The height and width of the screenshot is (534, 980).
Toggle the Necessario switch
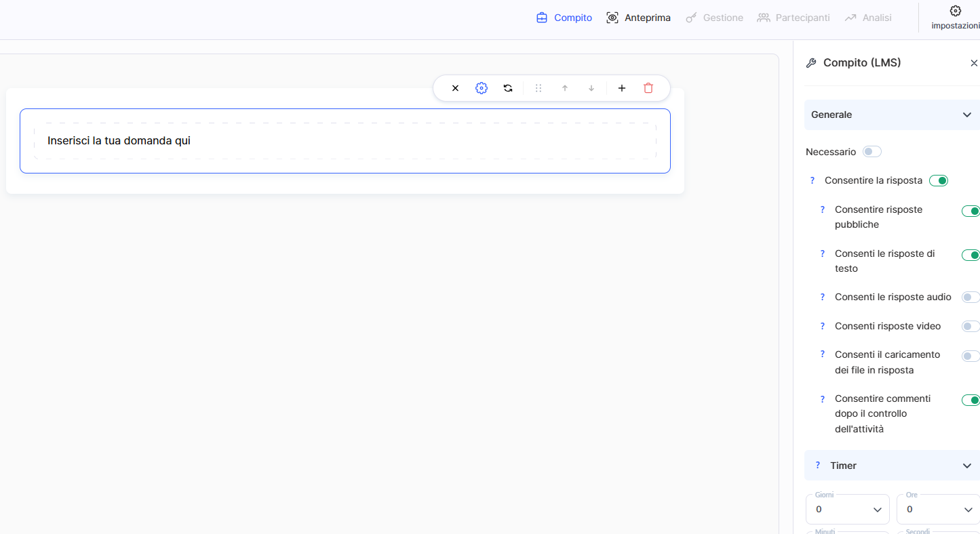(x=871, y=152)
